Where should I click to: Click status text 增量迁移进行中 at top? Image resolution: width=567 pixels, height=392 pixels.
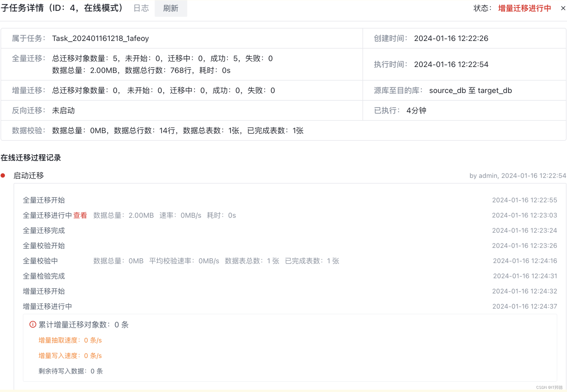tap(525, 8)
